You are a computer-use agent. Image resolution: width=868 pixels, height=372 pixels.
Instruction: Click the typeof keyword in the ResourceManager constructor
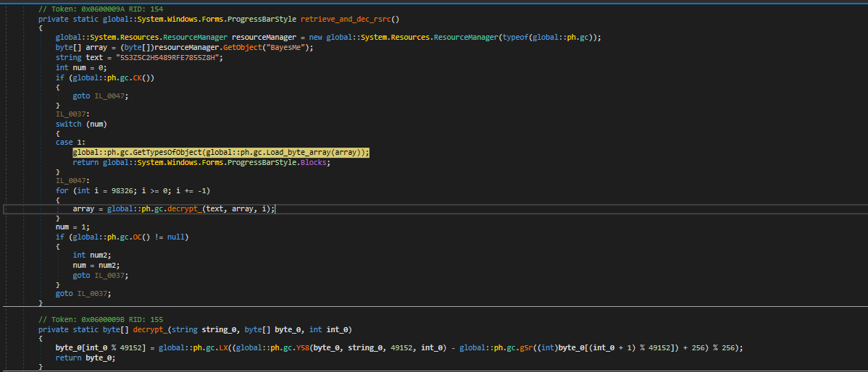513,38
